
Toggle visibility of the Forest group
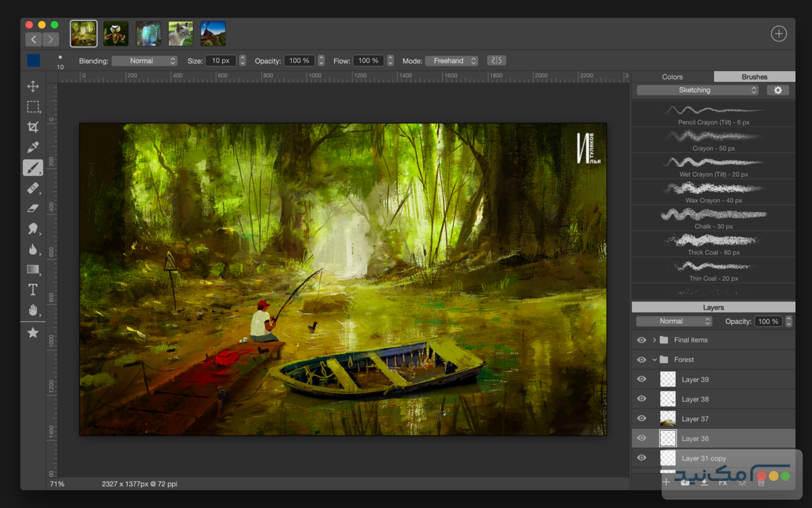(x=641, y=360)
